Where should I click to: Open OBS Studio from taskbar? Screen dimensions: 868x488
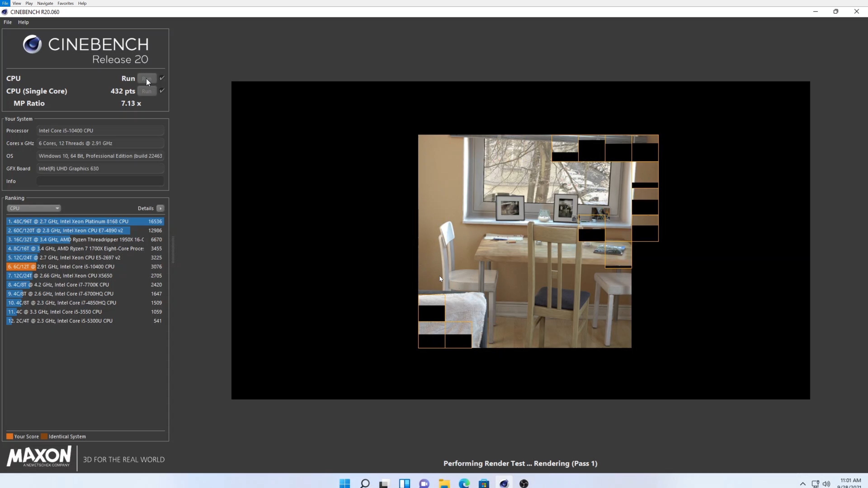524,484
